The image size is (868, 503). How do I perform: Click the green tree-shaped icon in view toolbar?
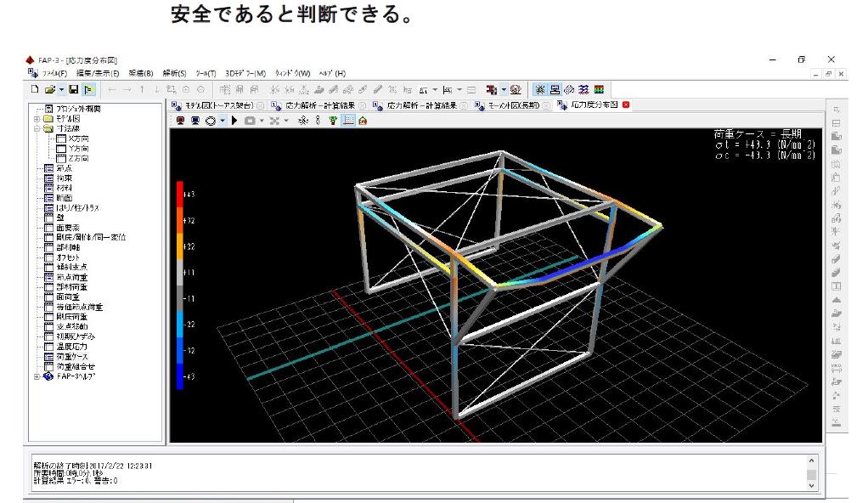tap(333, 121)
